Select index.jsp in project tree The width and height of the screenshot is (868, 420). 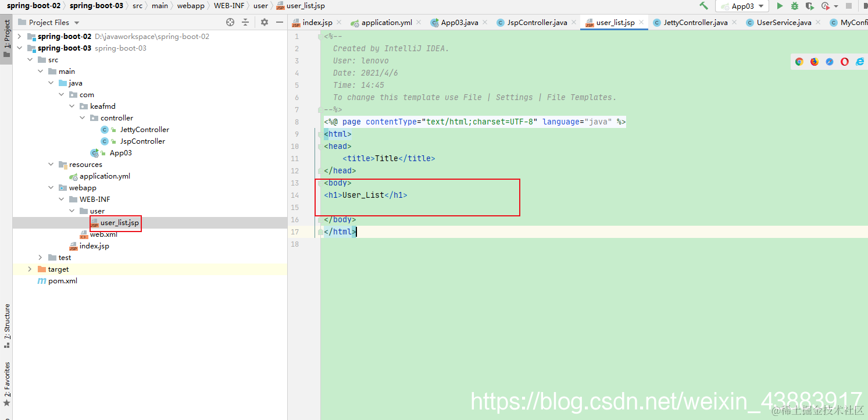pyautogui.click(x=94, y=245)
